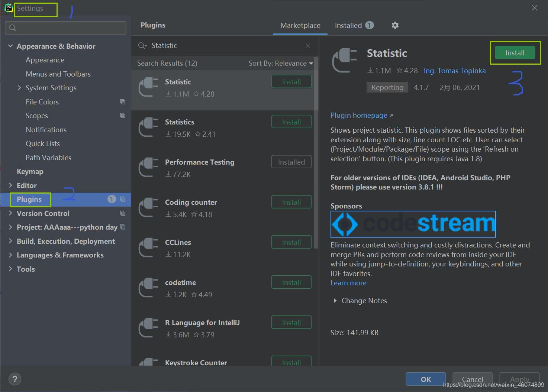Install the Statistics plugin
Screen dimensions: 548x392
click(291, 122)
